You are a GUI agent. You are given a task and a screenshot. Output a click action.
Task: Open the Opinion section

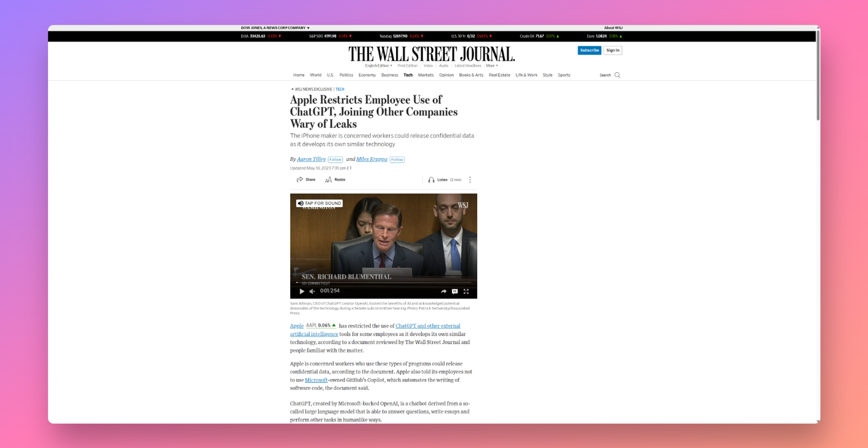(446, 75)
